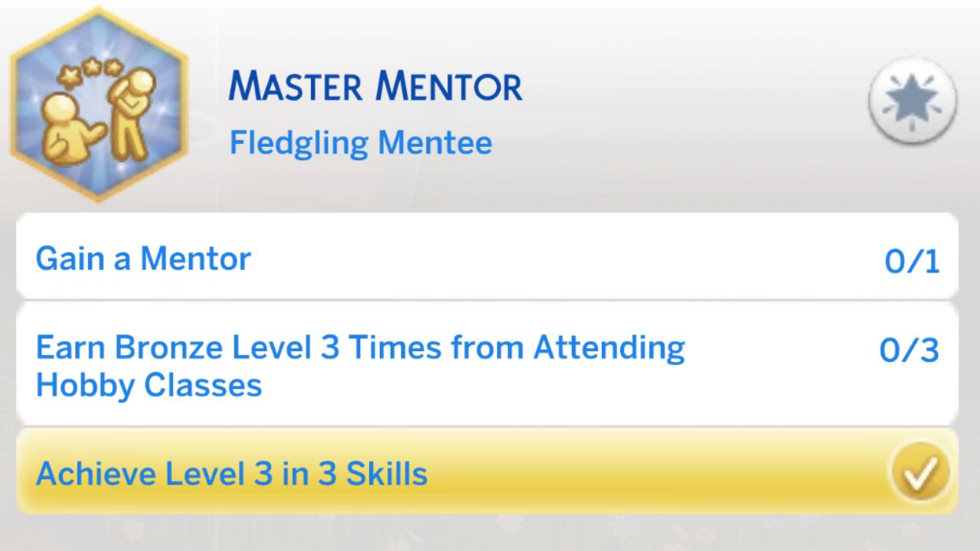The width and height of the screenshot is (980, 551).
Task: Select the Fledgling Mentee rank label
Action: point(361,142)
